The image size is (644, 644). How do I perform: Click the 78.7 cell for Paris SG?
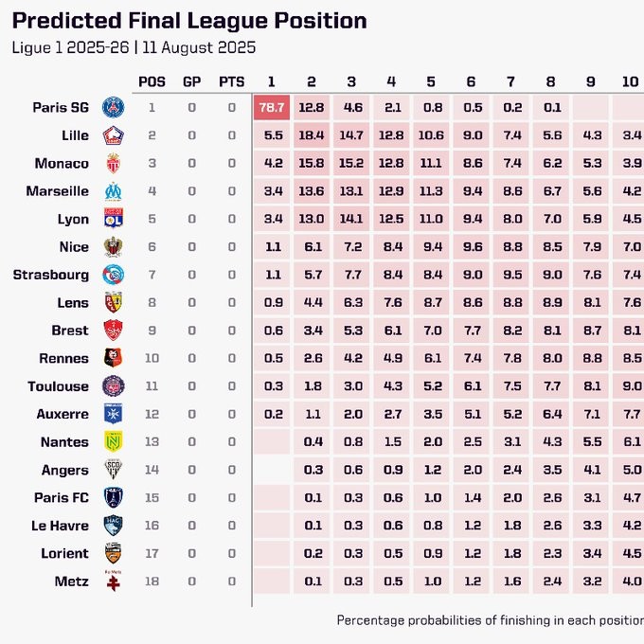click(272, 108)
